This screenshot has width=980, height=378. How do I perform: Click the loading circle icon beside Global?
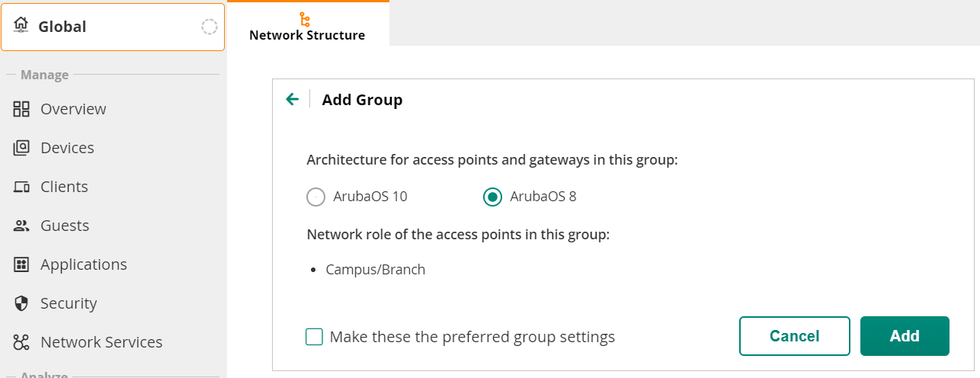pyautogui.click(x=209, y=27)
